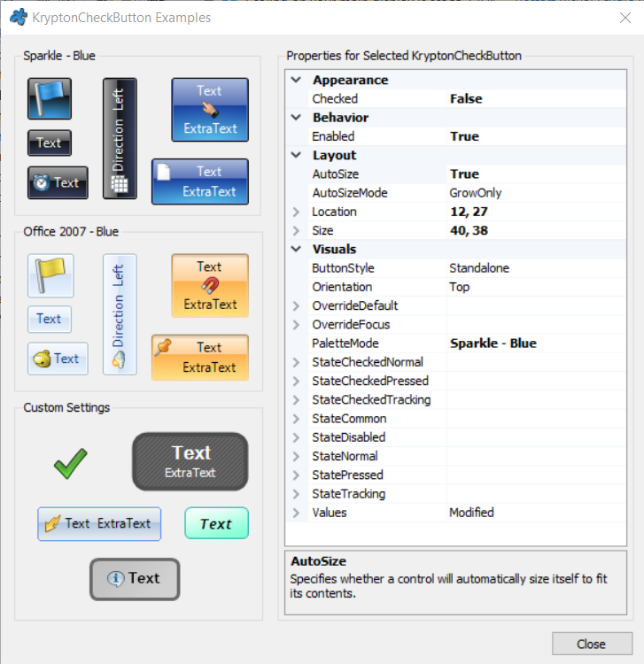Viewport: 644px width, 664px height.
Task: Expand the StateCheckedPressed property
Action: click(296, 381)
